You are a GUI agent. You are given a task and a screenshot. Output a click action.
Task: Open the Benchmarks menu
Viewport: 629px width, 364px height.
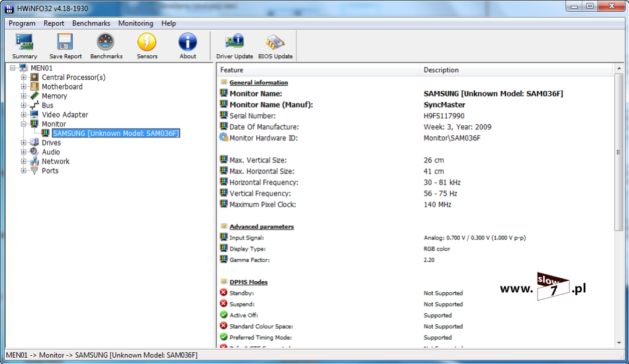(x=91, y=23)
